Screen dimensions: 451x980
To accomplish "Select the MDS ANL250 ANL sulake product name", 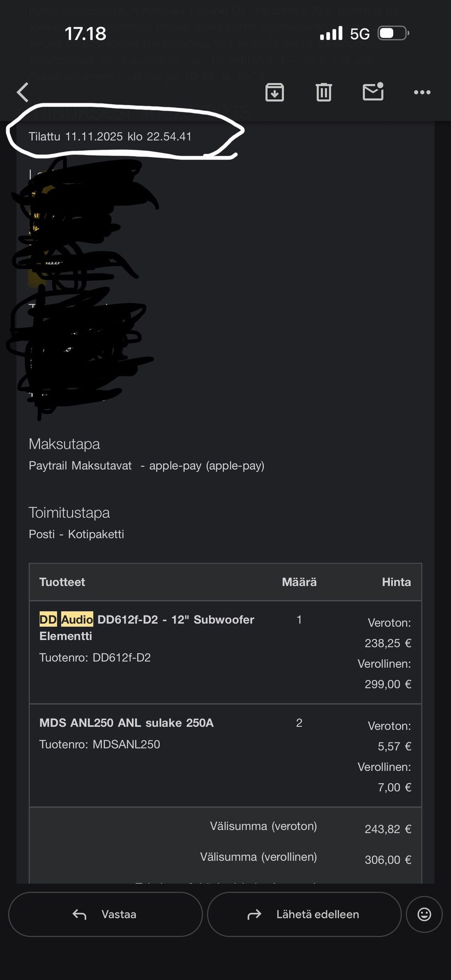I will tap(126, 723).
